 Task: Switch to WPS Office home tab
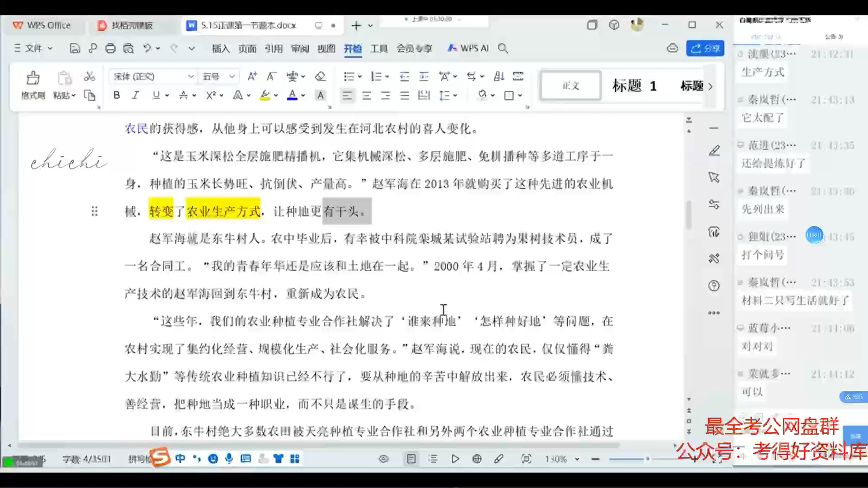(x=42, y=25)
